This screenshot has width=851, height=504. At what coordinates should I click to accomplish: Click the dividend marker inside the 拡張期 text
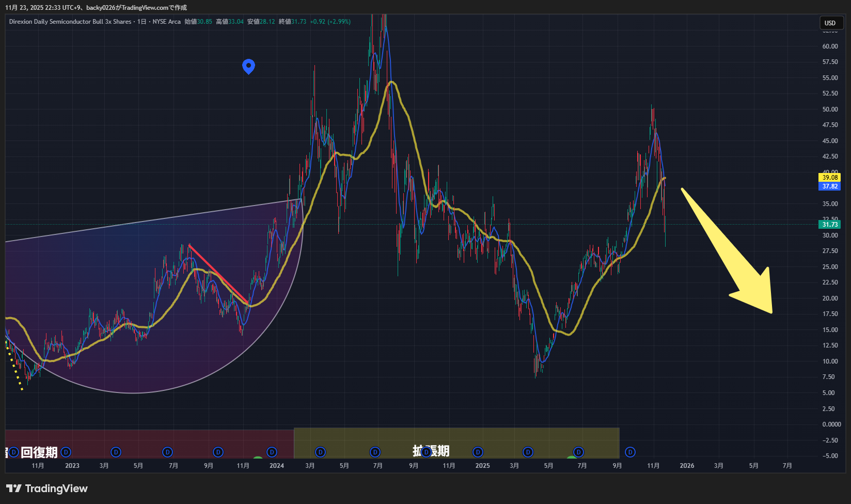[x=426, y=452]
